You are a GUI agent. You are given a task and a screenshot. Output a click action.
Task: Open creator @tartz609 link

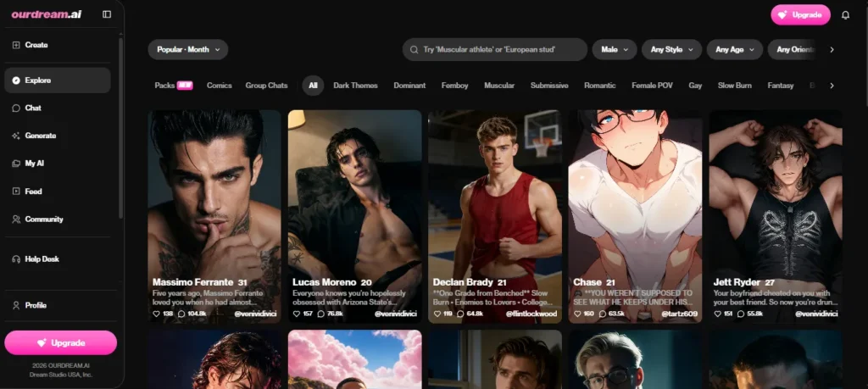679,314
